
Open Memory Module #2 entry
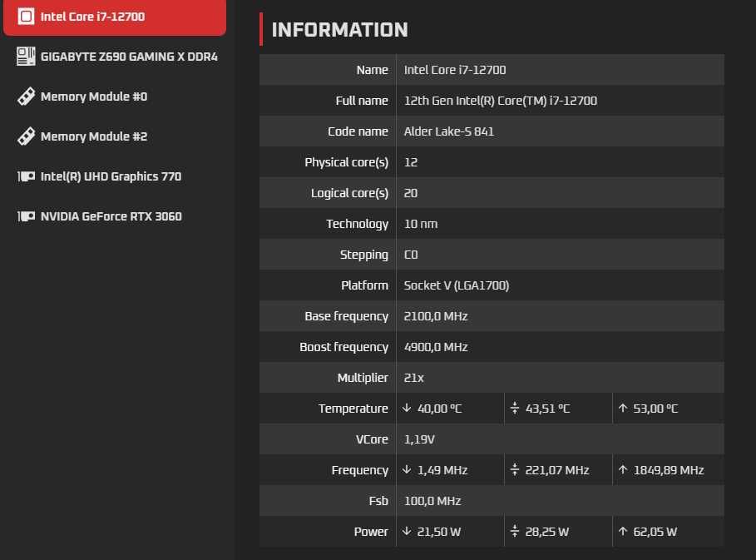point(94,136)
